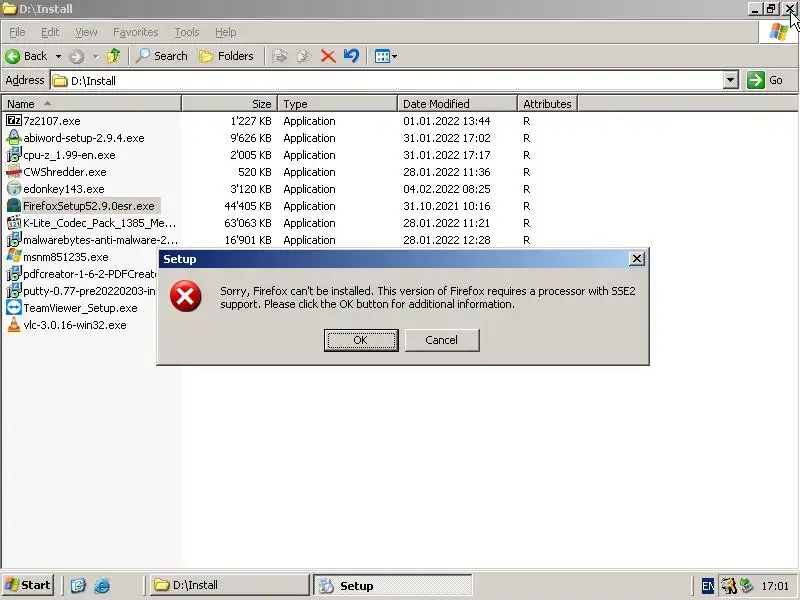Toggle the Folders pane

click(227, 56)
